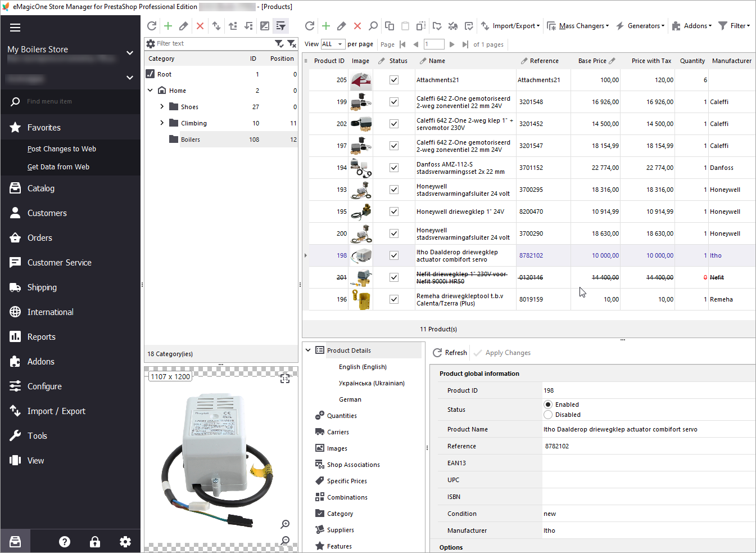The image size is (756, 553).
Task: Collapse the Product Details section
Action: coord(308,350)
